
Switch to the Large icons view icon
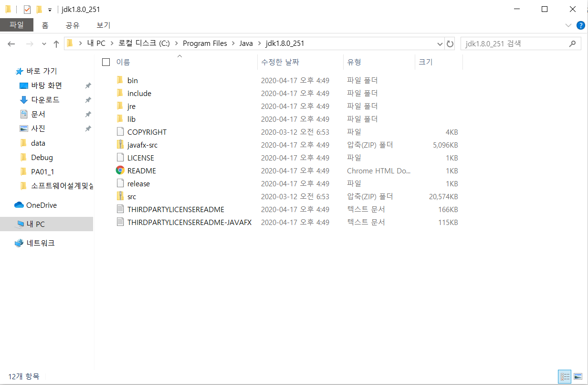coord(577,376)
